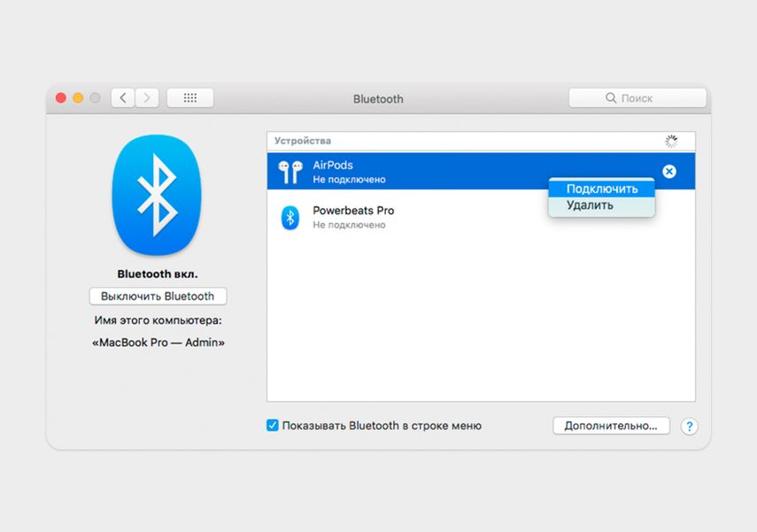Screen dimensions: 757x532
Task: Open help with question mark button
Action: [x=689, y=427]
